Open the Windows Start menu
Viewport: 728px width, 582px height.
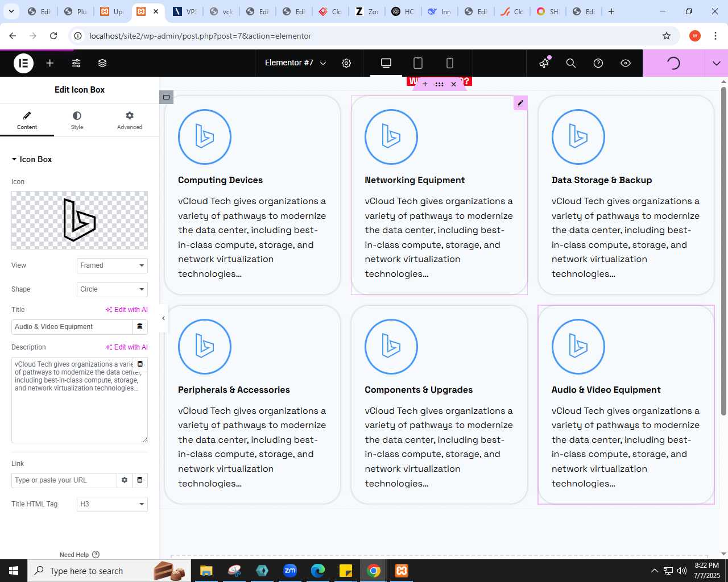pos(14,571)
